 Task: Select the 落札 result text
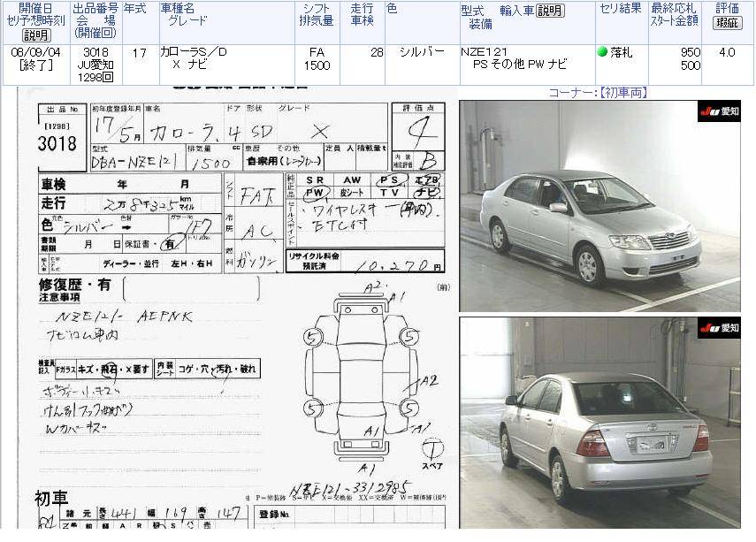[621, 52]
